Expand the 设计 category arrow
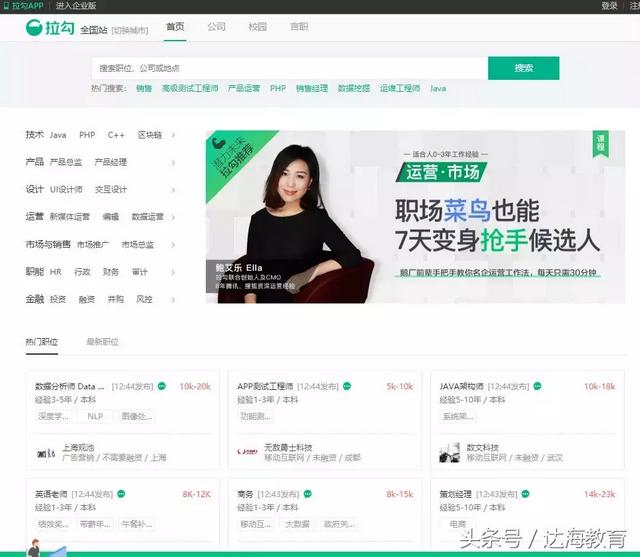 [x=173, y=190]
